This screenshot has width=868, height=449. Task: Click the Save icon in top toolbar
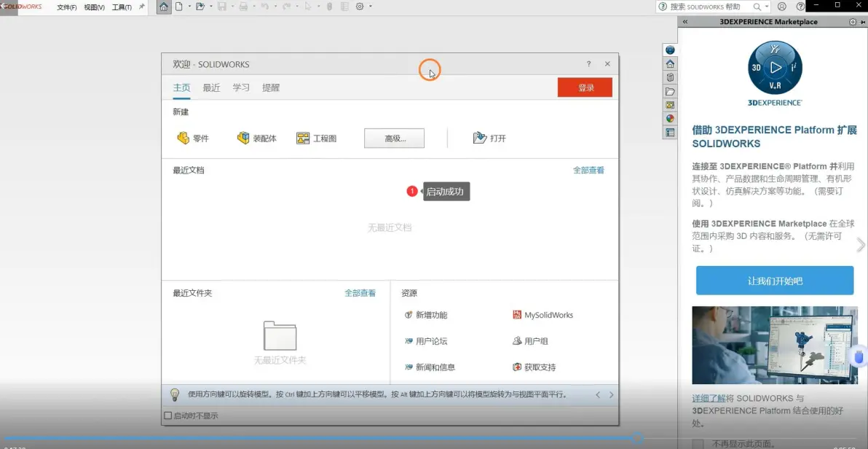222,7
